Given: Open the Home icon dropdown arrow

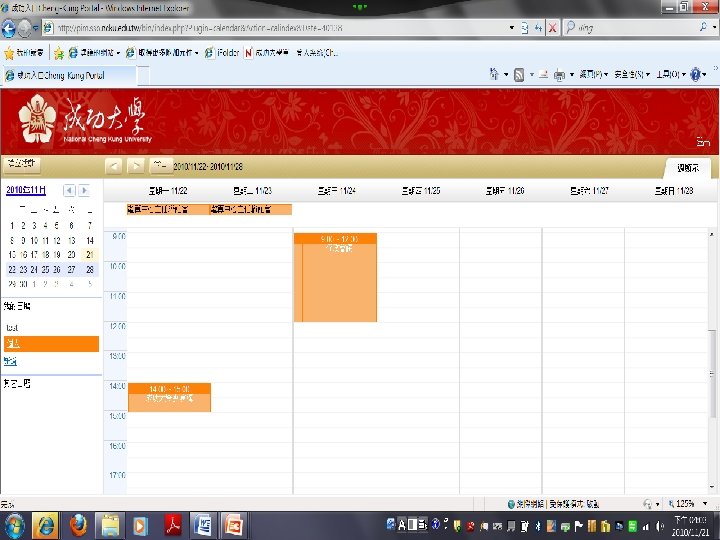Looking at the screenshot, I should point(506,74).
